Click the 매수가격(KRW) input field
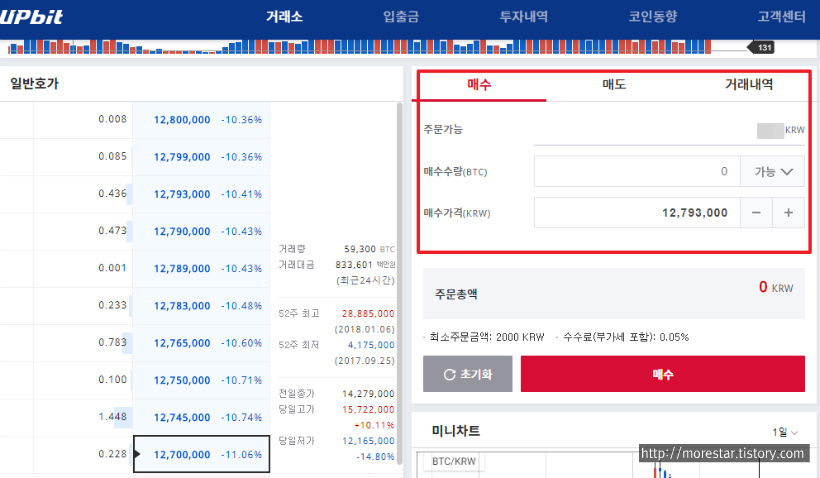This screenshot has width=820, height=478. click(x=637, y=213)
